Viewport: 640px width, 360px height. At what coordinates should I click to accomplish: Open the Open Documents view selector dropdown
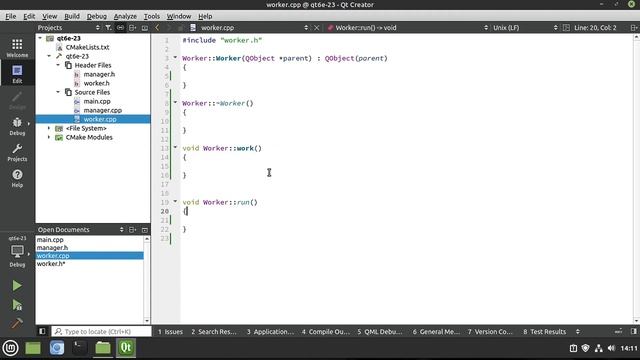(80, 230)
